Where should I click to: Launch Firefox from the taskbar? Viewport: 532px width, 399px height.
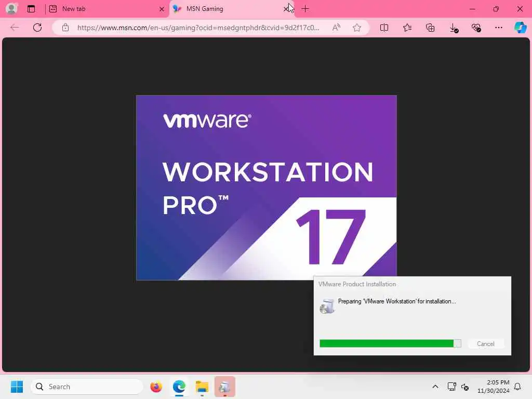(156, 387)
